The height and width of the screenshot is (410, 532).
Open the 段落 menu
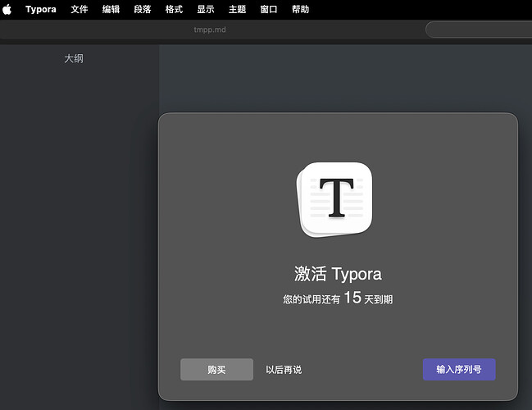tap(143, 9)
